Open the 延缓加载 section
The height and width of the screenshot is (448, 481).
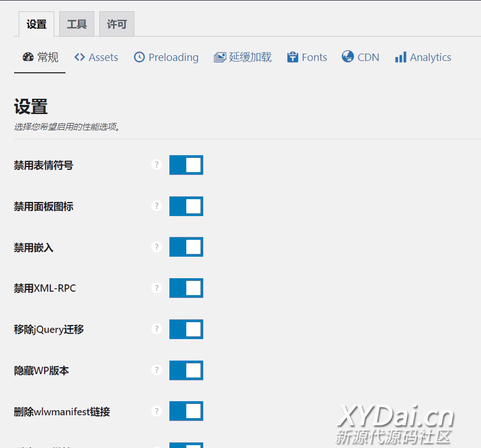point(243,58)
